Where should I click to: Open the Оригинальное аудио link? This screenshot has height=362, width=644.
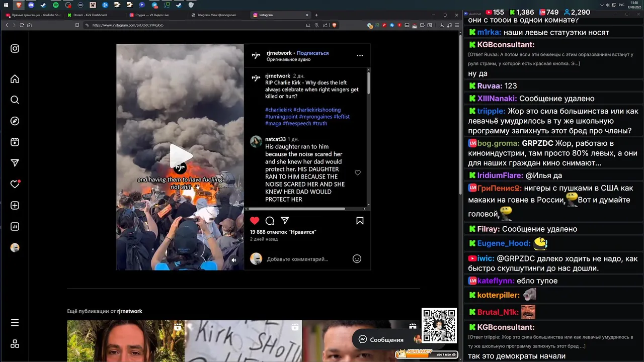pyautogui.click(x=288, y=59)
